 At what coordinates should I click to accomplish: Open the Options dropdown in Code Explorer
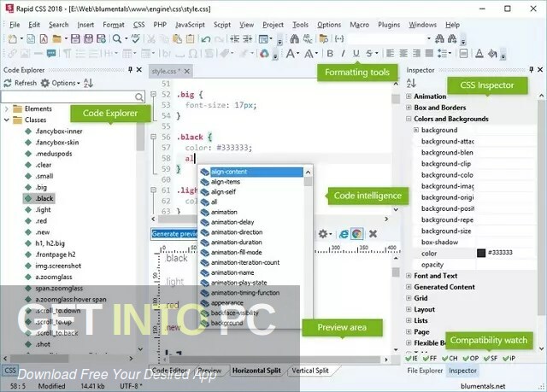pos(61,83)
